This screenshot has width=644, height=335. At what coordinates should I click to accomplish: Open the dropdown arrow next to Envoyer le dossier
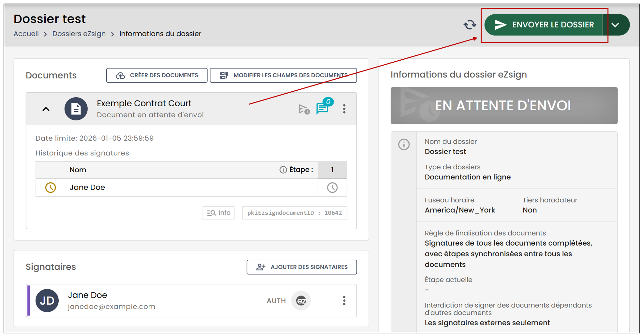615,25
